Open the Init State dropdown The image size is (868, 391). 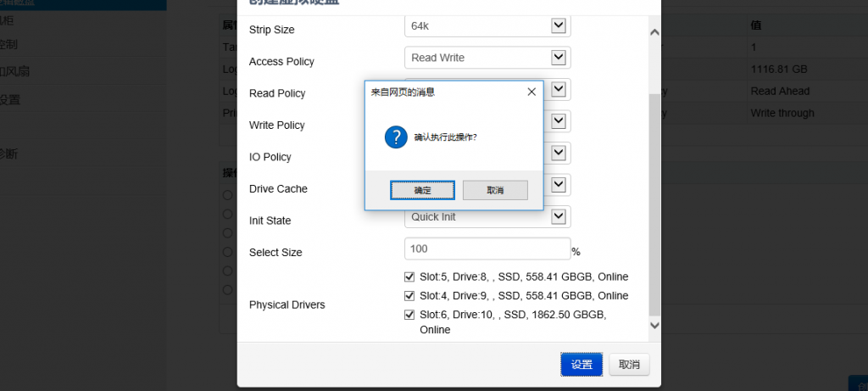558,217
